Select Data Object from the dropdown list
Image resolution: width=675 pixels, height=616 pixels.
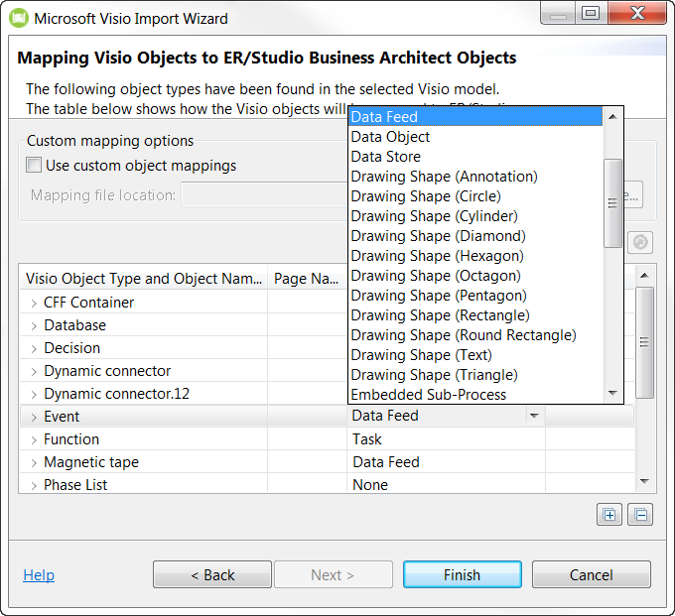pos(390,137)
